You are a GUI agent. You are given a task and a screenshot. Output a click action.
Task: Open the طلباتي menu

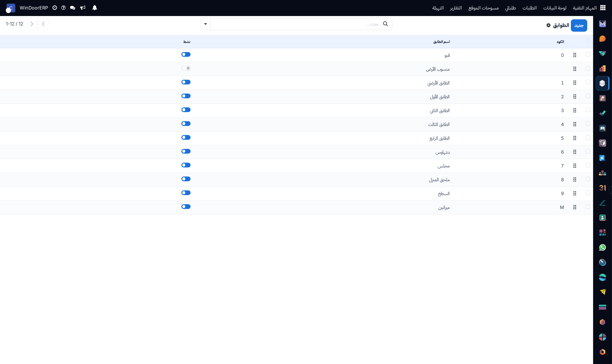click(510, 8)
